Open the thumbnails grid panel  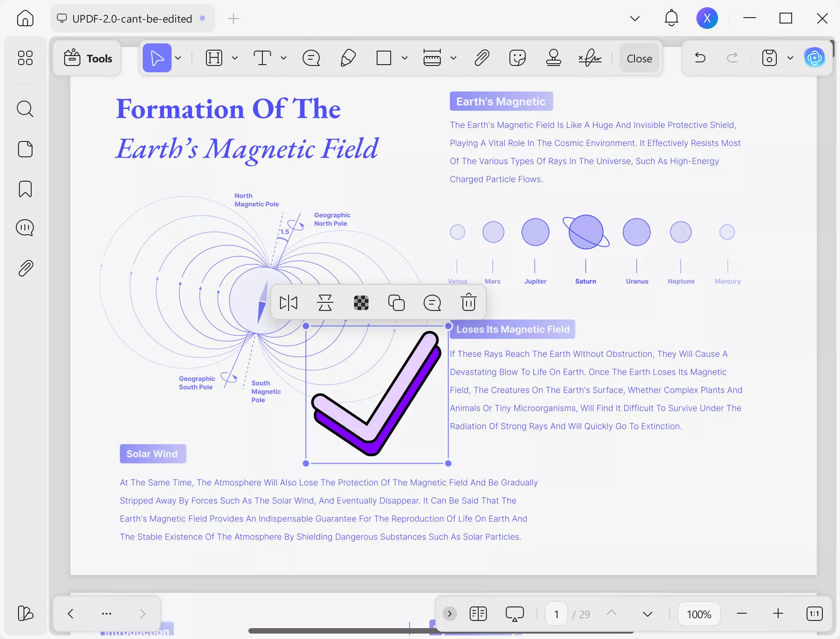point(25,58)
